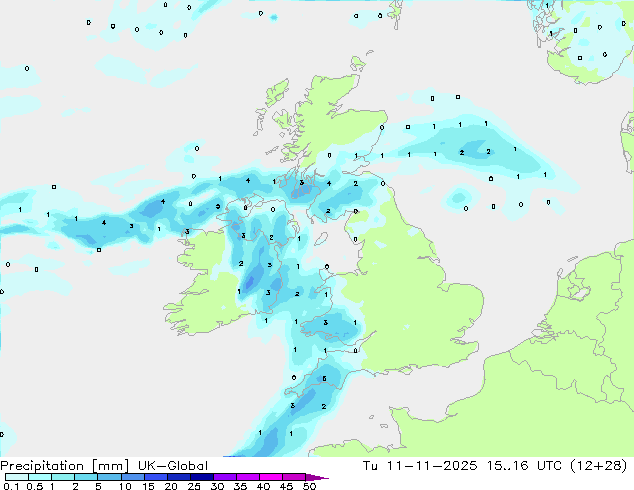Click the 0.5–1 mm light cyan legend swatch

tap(40, 477)
